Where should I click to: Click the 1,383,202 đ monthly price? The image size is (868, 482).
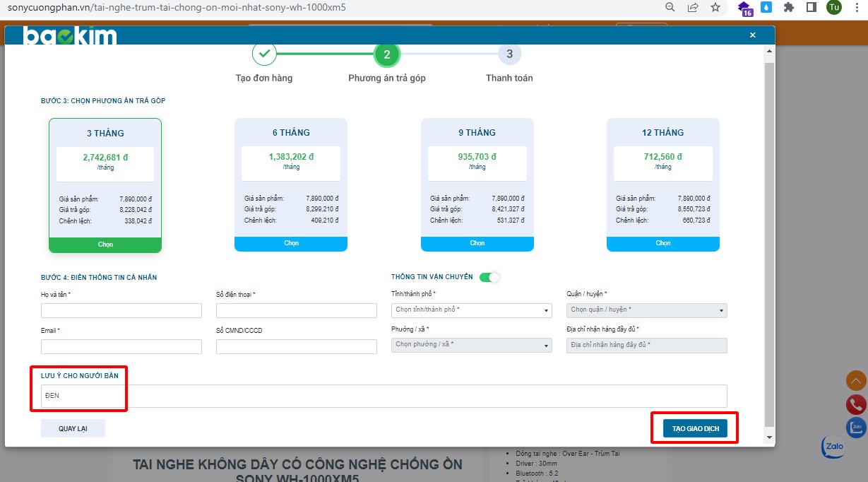(x=291, y=157)
